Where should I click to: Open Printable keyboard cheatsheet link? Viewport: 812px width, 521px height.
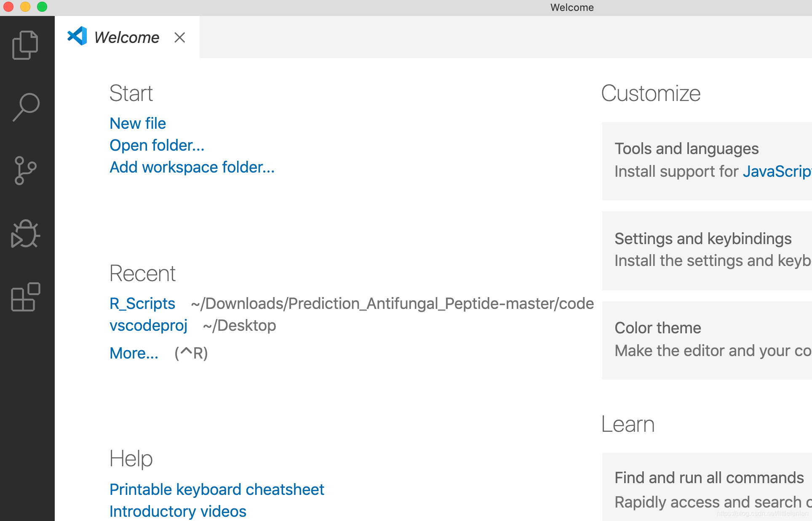click(x=216, y=489)
